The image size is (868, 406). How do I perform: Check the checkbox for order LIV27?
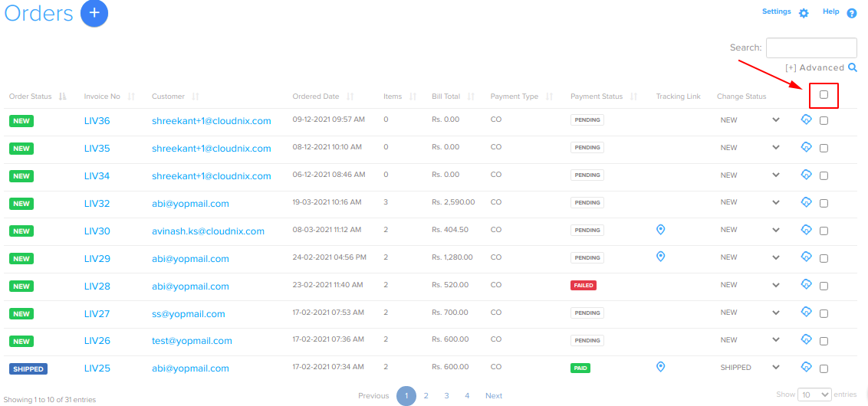coord(824,313)
